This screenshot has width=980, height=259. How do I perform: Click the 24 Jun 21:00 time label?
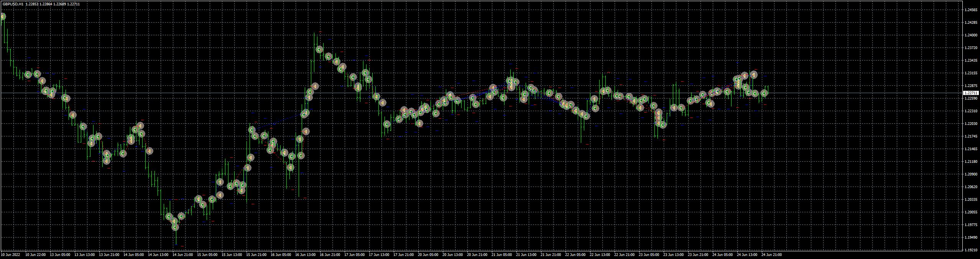772,255
